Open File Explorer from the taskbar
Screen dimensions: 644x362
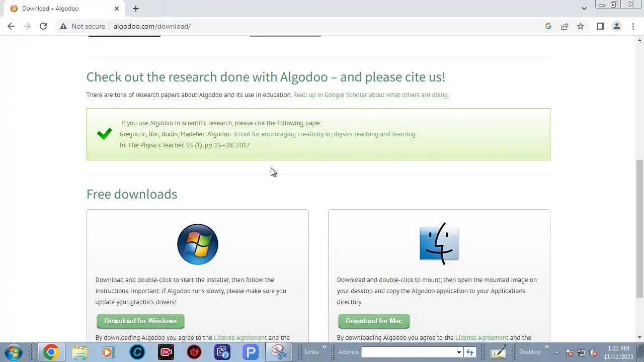80,352
